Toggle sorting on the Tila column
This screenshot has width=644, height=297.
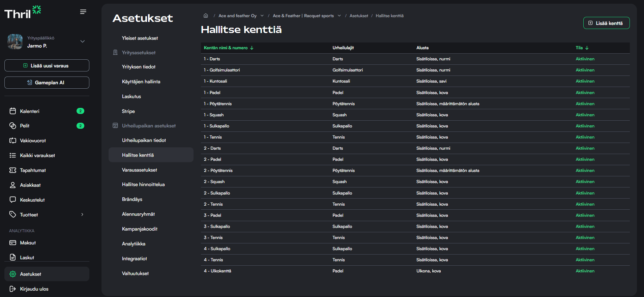point(582,48)
